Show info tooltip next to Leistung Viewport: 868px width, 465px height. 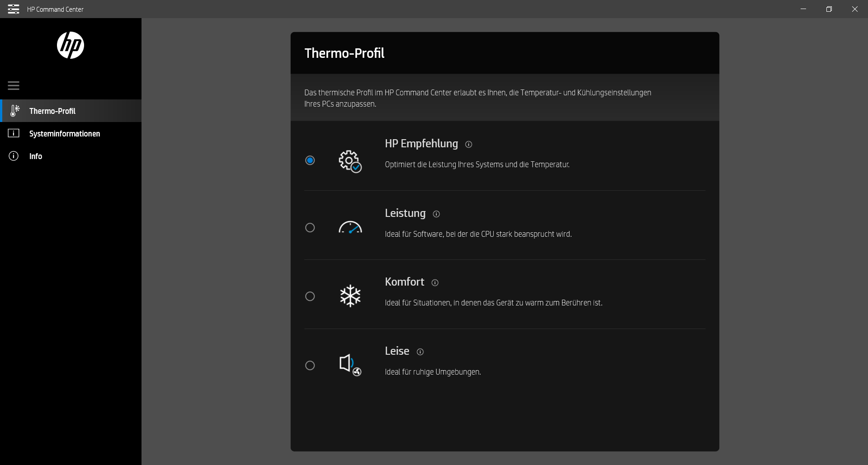click(436, 214)
